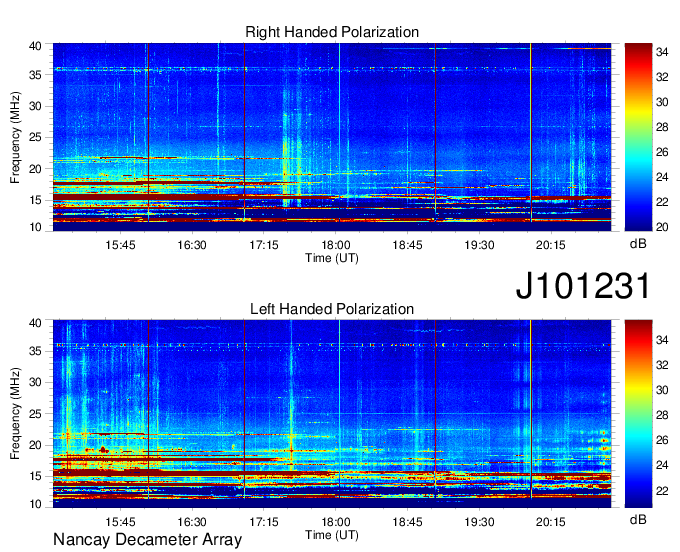Click the 10 MHz tick on Right Handed frequency axis
Screen dimensions: 680x552
coord(35,227)
